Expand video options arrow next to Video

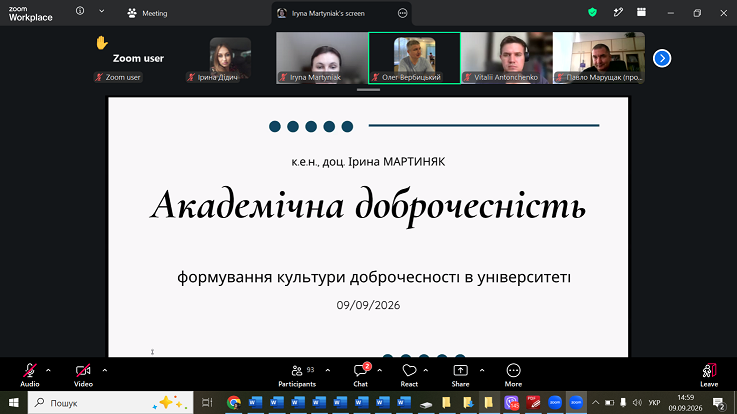click(x=104, y=371)
